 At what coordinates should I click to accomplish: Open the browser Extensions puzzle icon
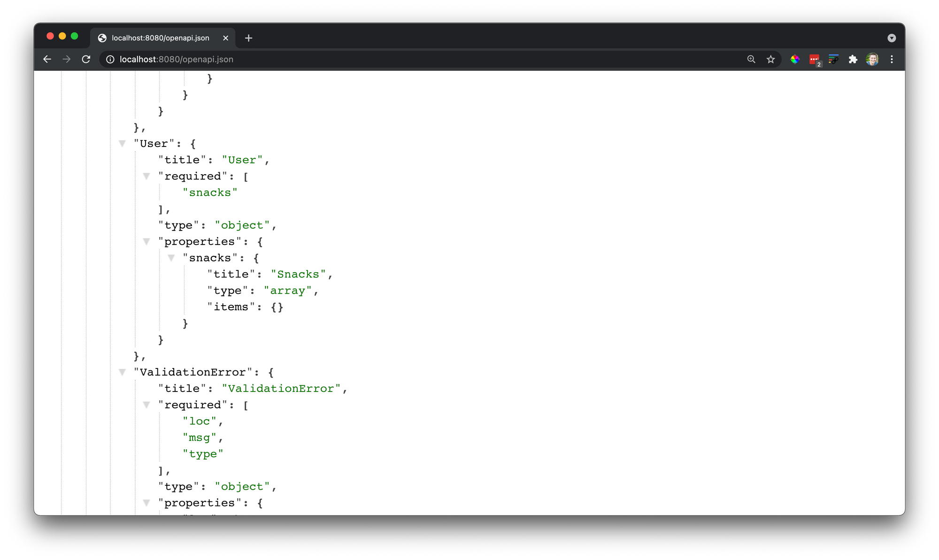click(853, 59)
